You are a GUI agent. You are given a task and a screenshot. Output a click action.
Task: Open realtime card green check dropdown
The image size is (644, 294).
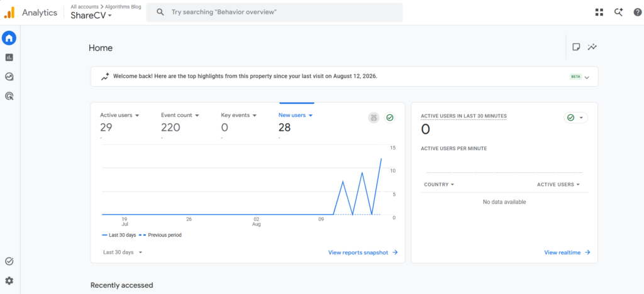[x=575, y=117]
